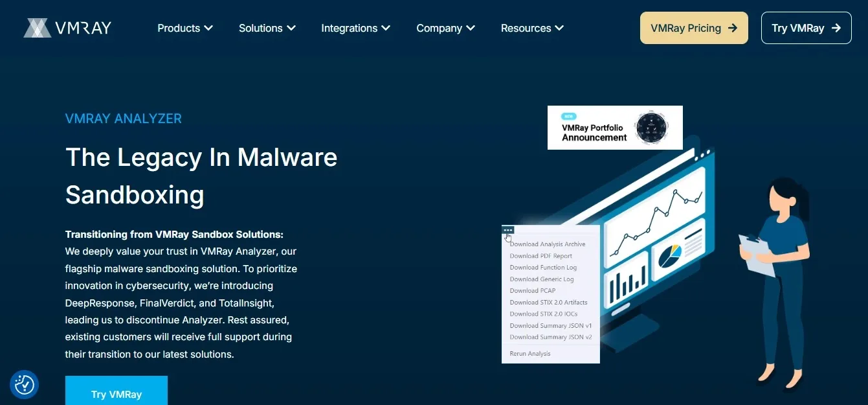868x405 pixels.
Task: Click the three-dots icon above the download menu
Action: 508,229
